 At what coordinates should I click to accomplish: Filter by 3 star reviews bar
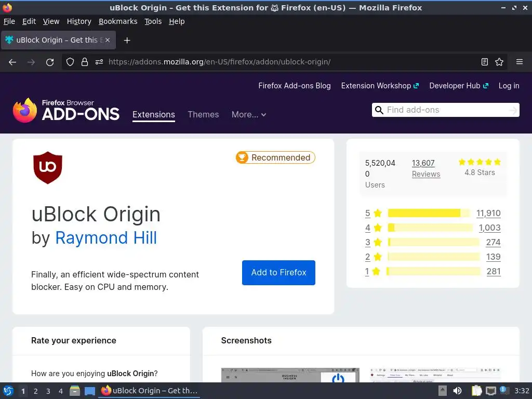[434, 242]
